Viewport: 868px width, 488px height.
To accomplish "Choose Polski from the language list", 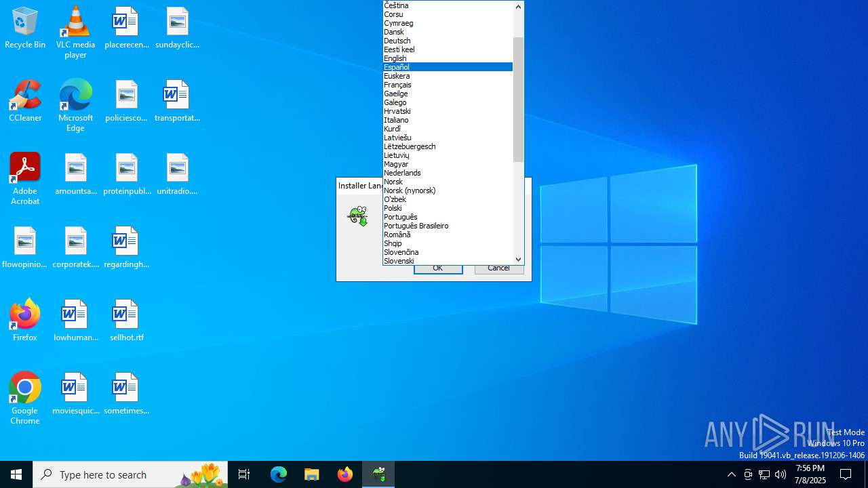I will (448, 208).
